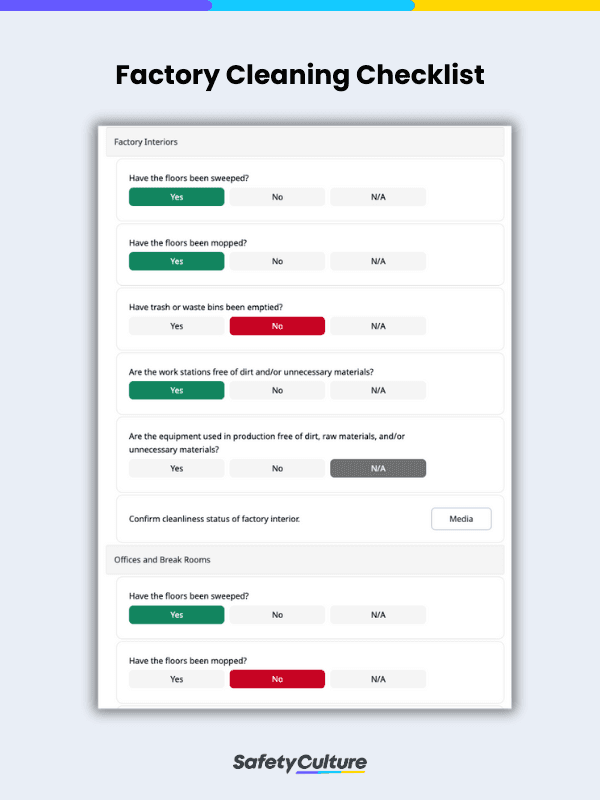The height and width of the screenshot is (800, 600).
Task: Select "N/A" for Offices floors swept question
Action: click(378, 614)
